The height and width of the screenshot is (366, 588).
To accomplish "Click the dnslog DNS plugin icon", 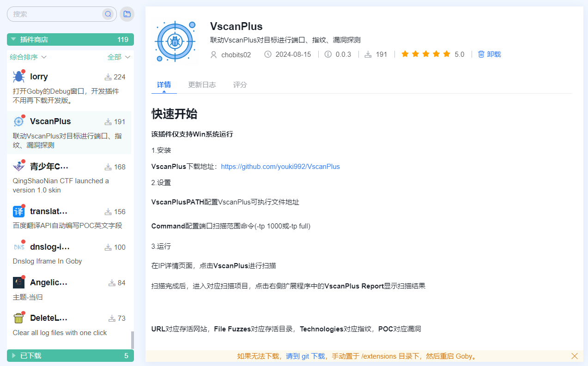I will 18,247.
